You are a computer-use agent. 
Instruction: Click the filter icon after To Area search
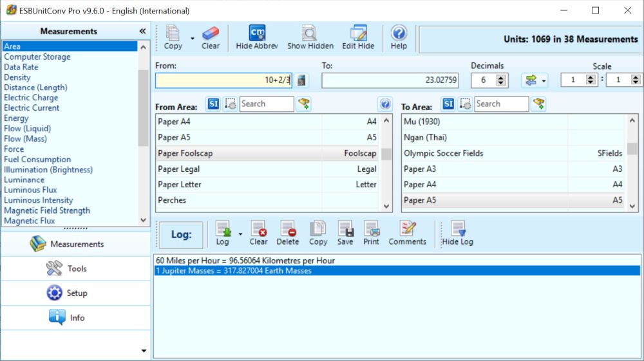point(538,104)
